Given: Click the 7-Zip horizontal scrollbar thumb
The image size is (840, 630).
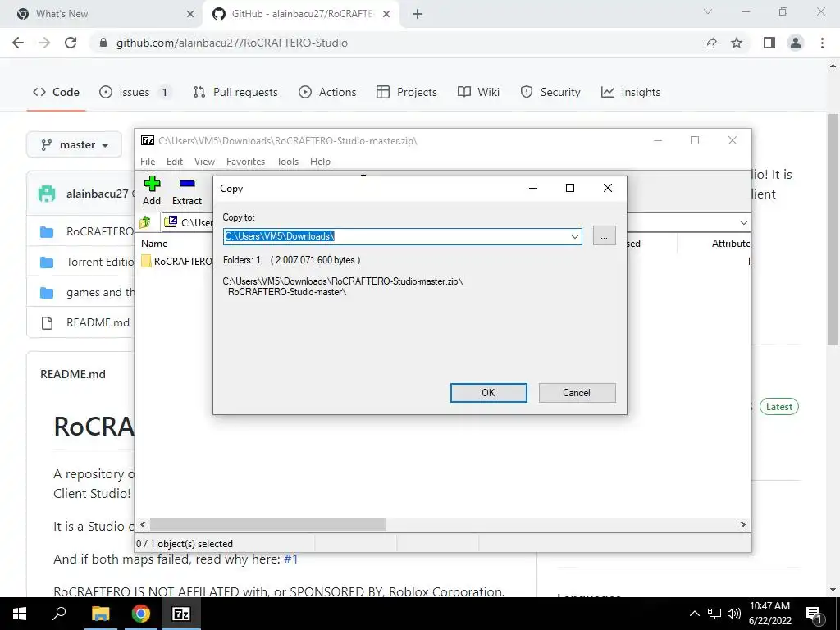Looking at the screenshot, I should coord(267,524).
